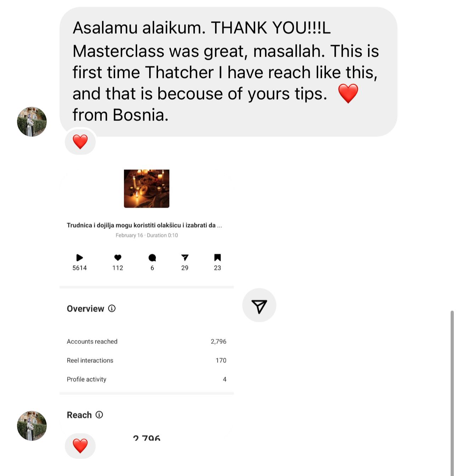Click the plays icon showing 5614
Screen dimensions: 457x476
tap(80, 258)
